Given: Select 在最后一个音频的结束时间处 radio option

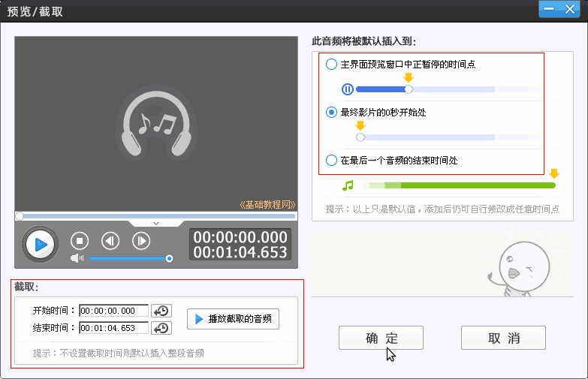Looking at the screenshot, I should 331,160.
